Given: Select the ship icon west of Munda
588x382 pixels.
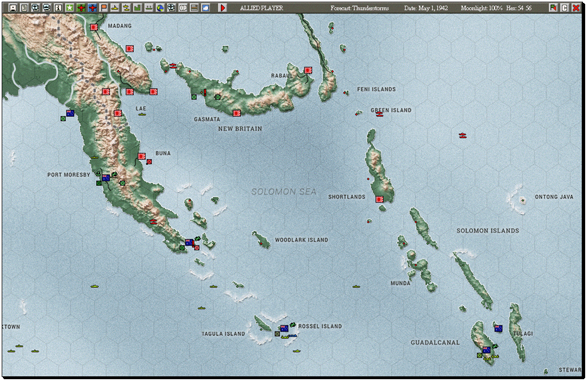Looking at the screenshot, I should point(356,287).
